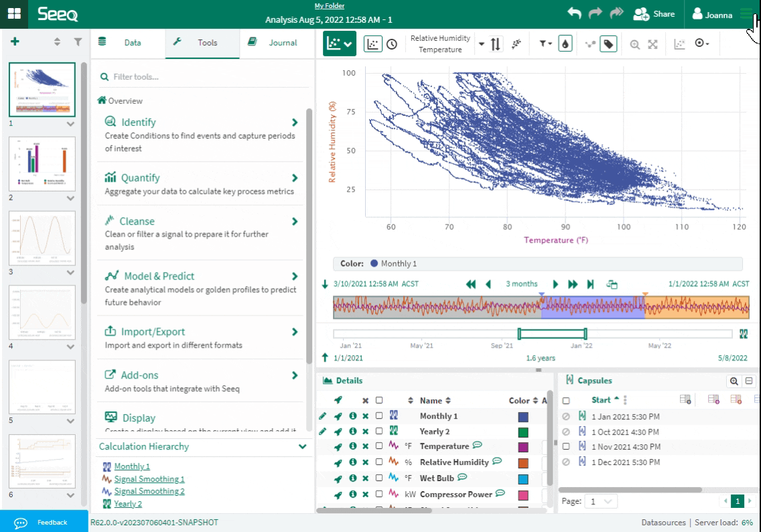This screenshot has height=532, width=761.
Task: Click the undo arrow in header
Action: tap(574, 13)
